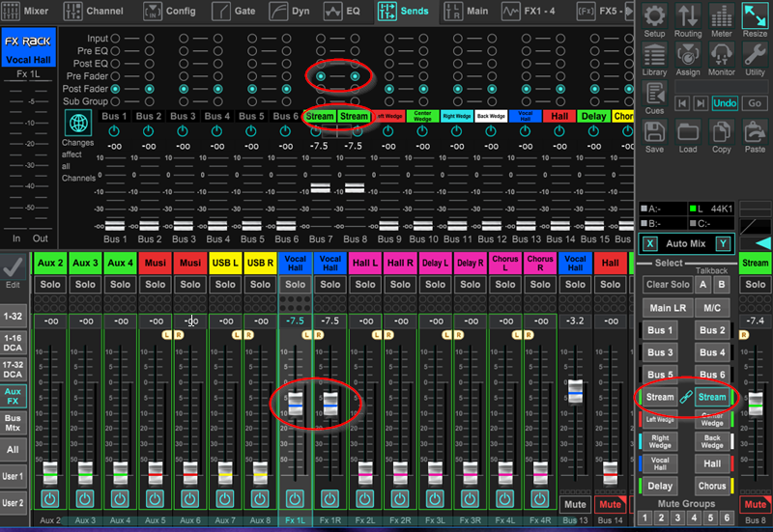Screen dimensions: 773x532
Task: Click the globe icon beside Bus 1
Action: [x=78, y=123]
